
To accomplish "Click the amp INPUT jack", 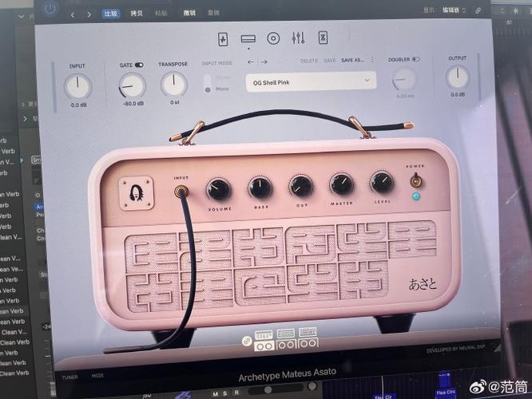I will (181, 192).
